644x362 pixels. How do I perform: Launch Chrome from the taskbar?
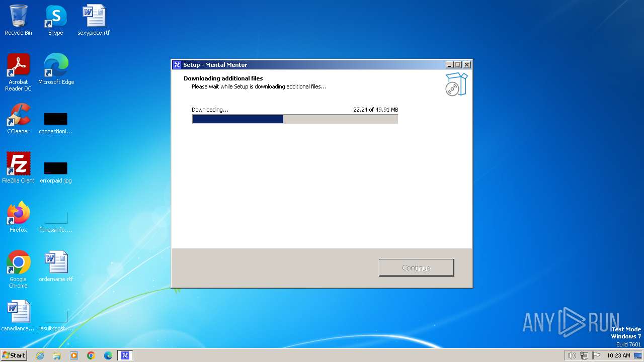click(91, 355)
